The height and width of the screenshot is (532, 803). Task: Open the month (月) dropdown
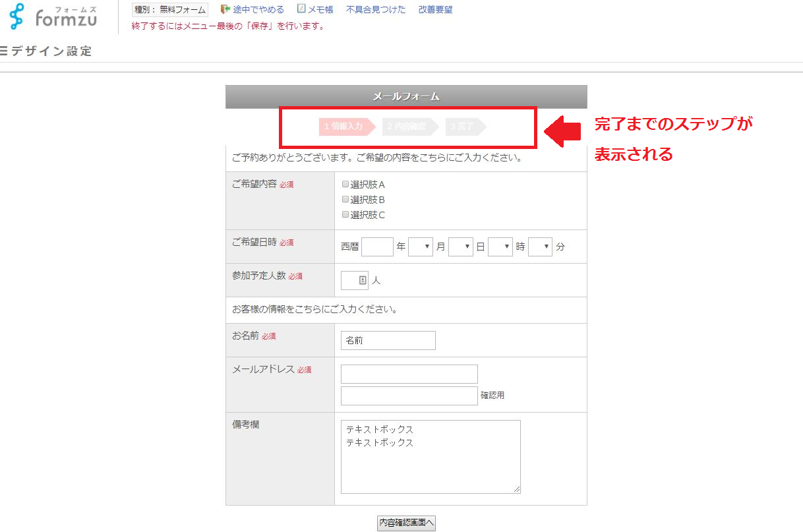pos(420,247)
